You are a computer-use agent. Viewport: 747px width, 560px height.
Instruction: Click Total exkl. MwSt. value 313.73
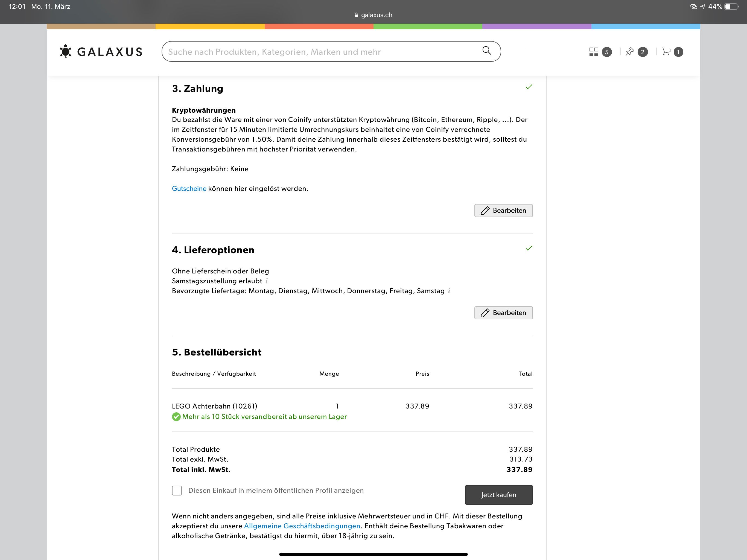coord(521,459)
